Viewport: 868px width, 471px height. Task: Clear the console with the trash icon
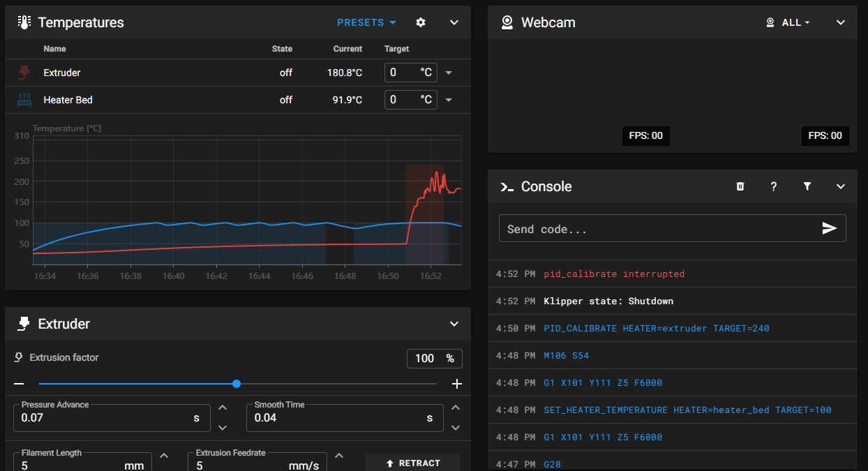coord(740,186)
